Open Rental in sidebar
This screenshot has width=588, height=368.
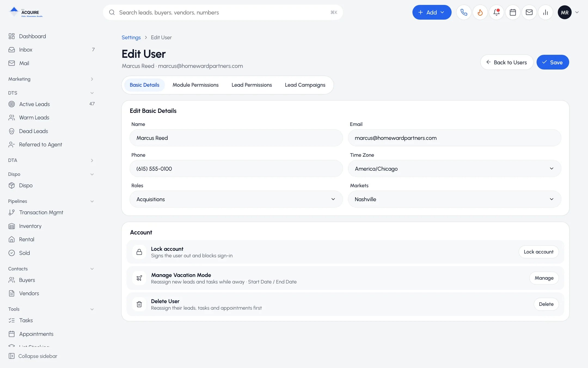coord(52,239)
